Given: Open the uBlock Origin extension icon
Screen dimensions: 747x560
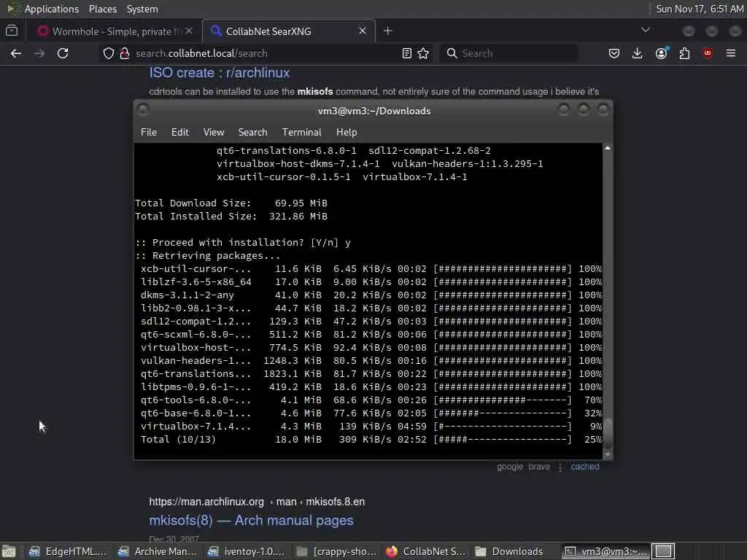Looking at the screenshot, I should [x=708, y=53].
